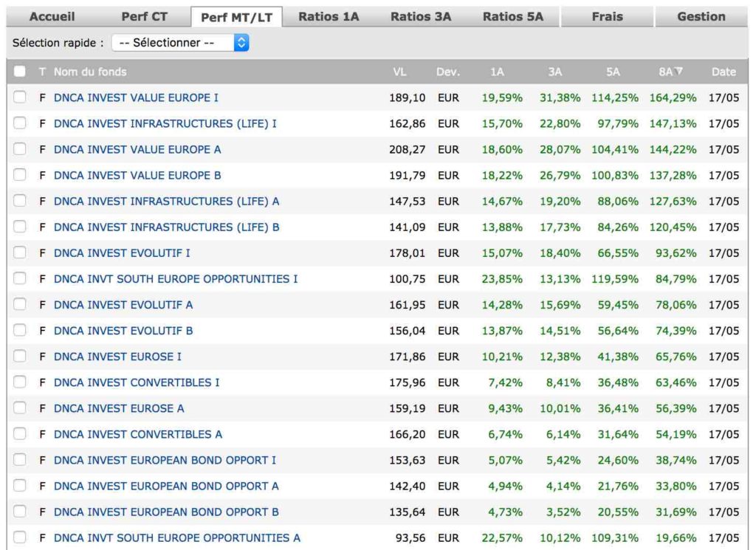
Task: Open DNCA INVEST INFRASTRUCTURES (LIFE) B link
Action: (x=166, y=227)
